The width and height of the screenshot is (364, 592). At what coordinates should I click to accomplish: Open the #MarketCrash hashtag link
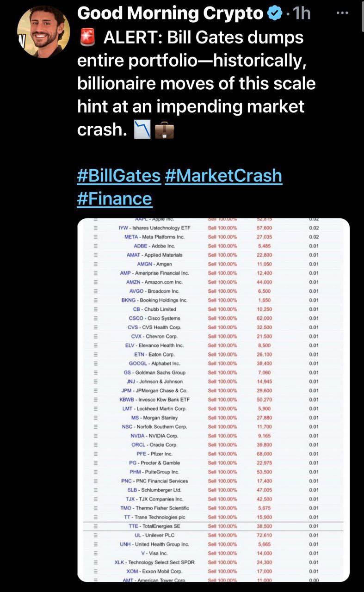pos(223,176)
